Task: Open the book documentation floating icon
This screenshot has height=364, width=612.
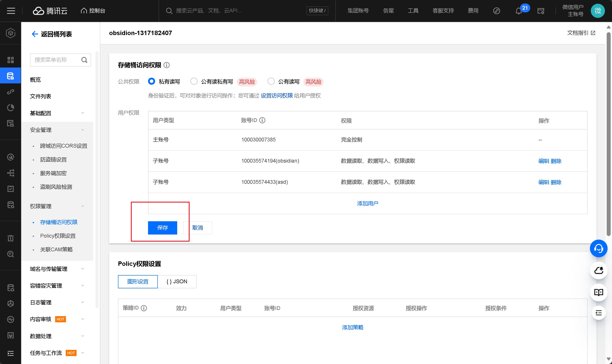Action: (x=599, y=292)
